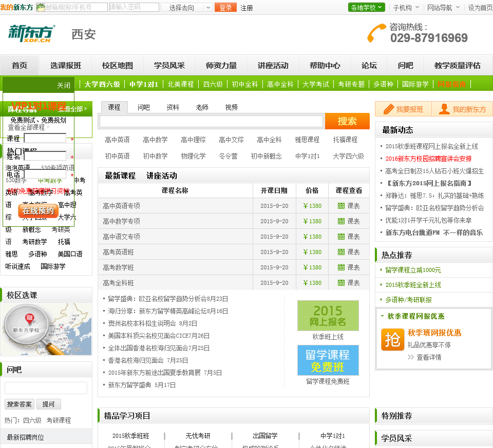Click the 设为首页 link
Viewport: 493px width, 448px height.
[480, 8]
